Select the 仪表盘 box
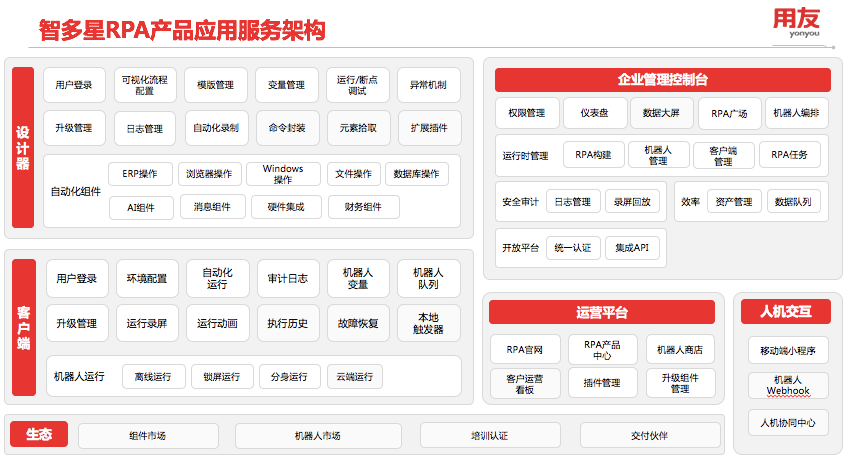853x458 pixels. 595,113
